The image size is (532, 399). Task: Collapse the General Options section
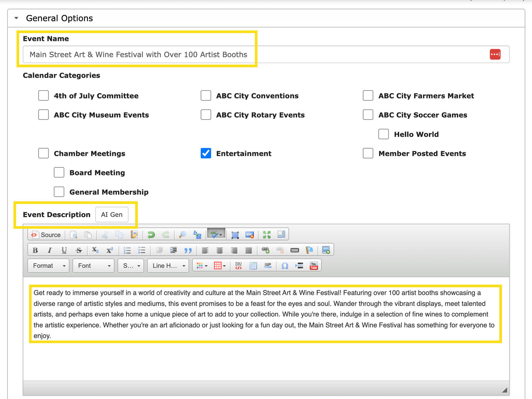pyautogui.click(x=16, y=18)
